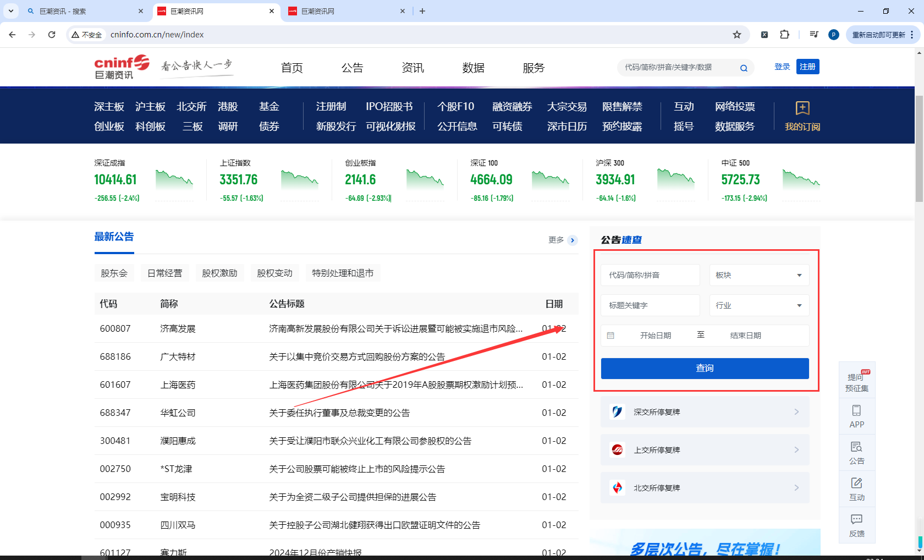The height and width of the screenshot is (560, 924).
Task: Click the page vertical scrollbar thumb
Action: (x=919, y=149)
